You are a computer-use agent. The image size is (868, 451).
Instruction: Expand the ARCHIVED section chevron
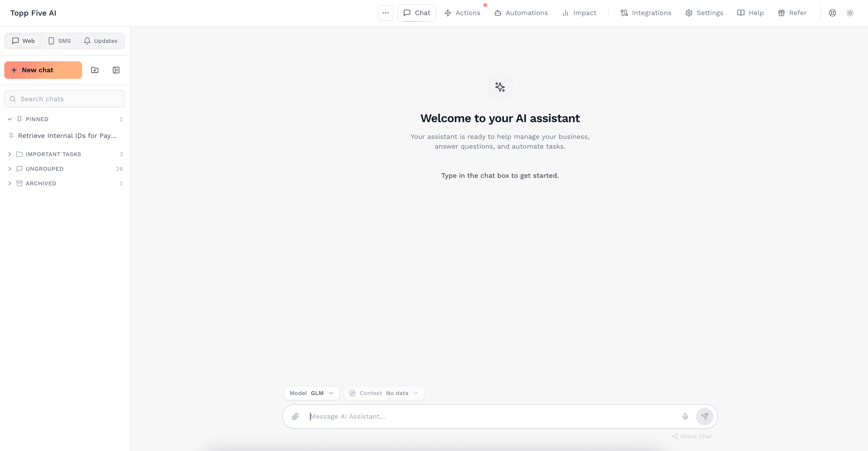tap(10, 183)
